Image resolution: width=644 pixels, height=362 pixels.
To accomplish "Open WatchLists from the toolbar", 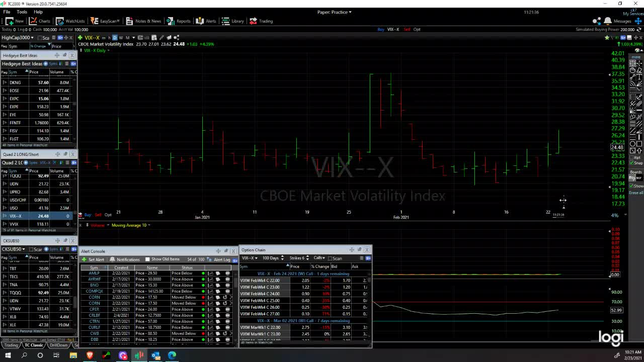I will coord(70,21).
